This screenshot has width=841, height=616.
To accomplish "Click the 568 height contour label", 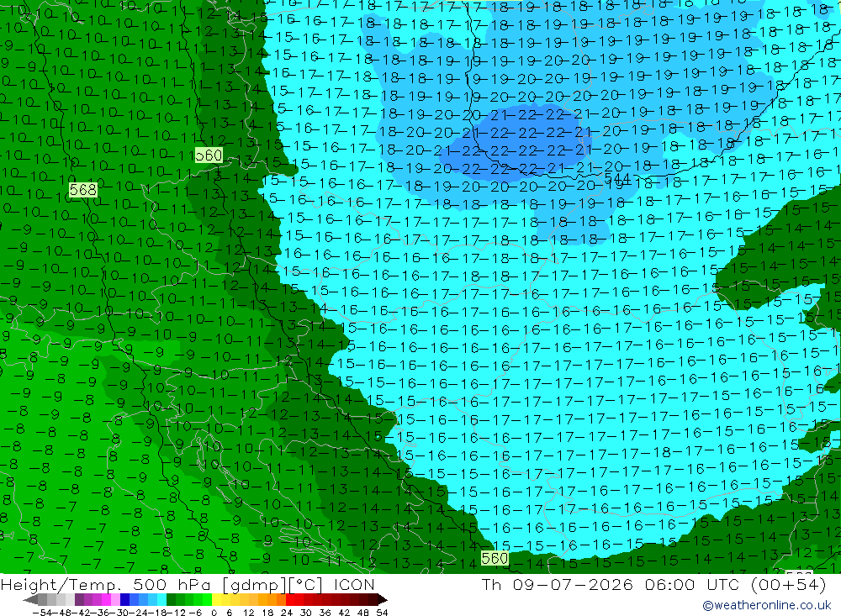I will pos(83,190).
